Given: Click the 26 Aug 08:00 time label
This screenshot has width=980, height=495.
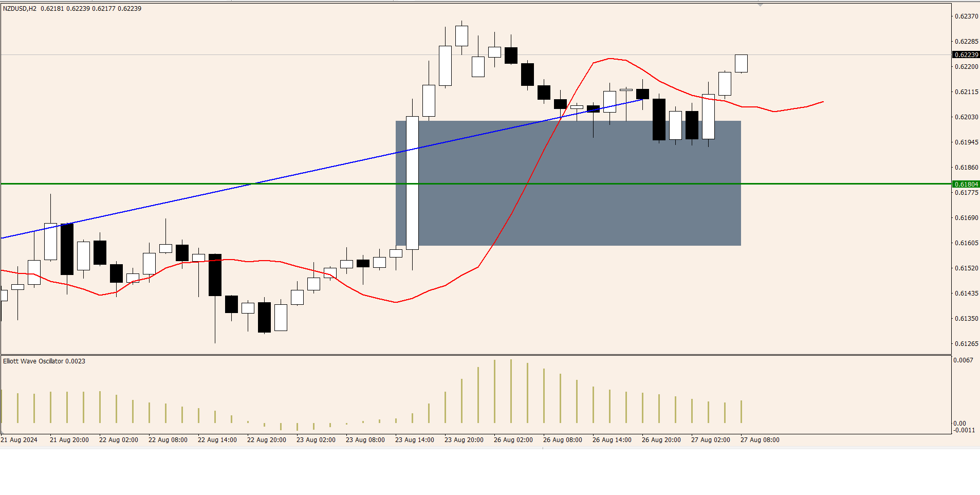Looking at the screenshot, I should pos(563,440).
